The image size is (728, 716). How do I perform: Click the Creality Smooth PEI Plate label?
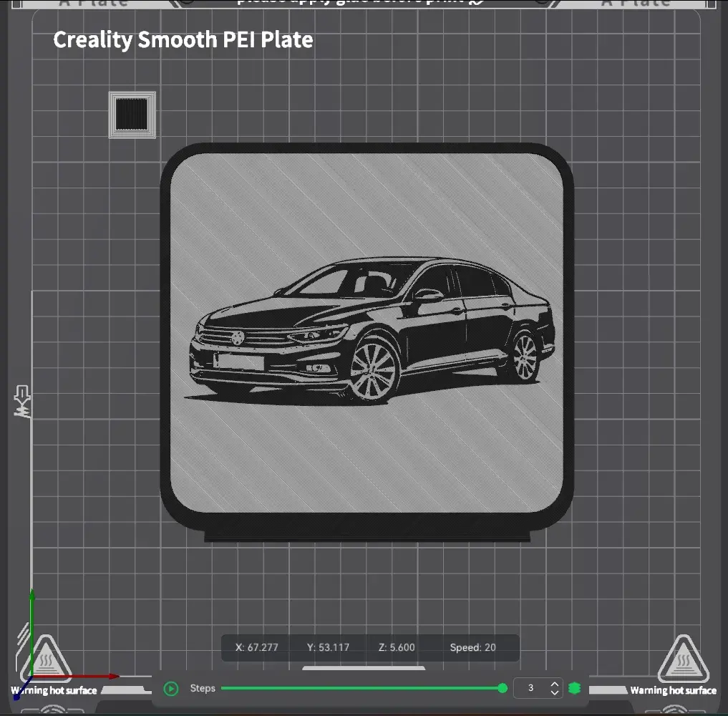coord(183,40)
